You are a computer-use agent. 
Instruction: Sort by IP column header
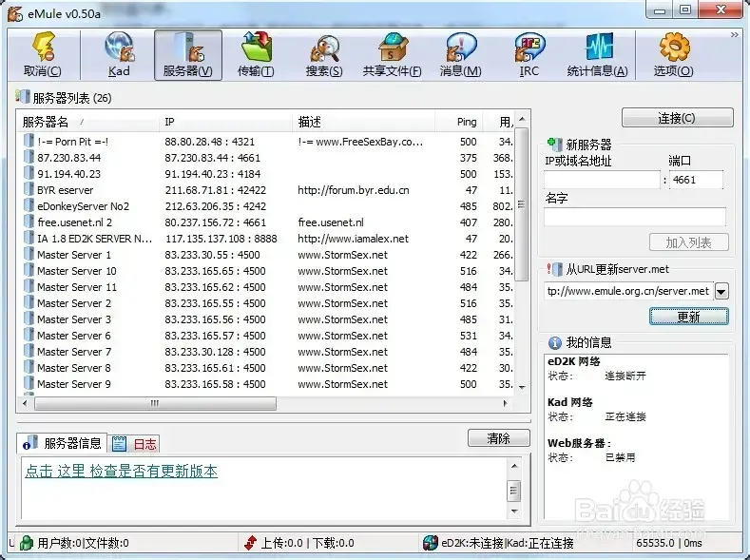[225, 122]
